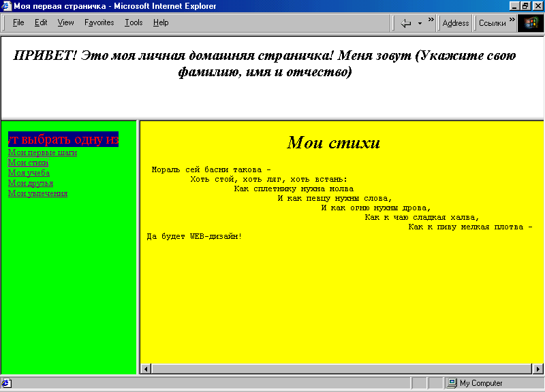Click the line Мораль сей басни такова

click(x=211, y=169)
